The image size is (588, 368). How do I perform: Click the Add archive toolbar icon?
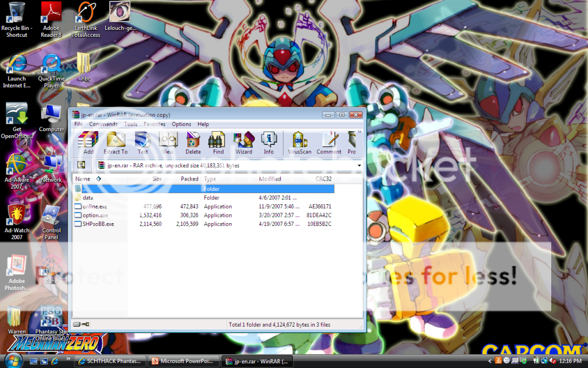pyautogui.click(x=88, y=143)
